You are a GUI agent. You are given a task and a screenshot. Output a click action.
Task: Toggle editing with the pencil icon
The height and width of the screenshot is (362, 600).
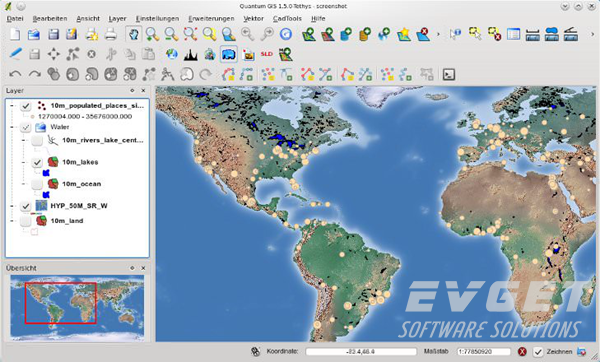tap(15, 54)
